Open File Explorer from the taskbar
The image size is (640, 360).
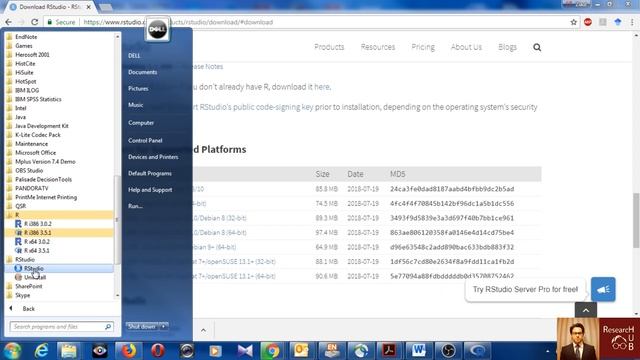pos(69,351)
